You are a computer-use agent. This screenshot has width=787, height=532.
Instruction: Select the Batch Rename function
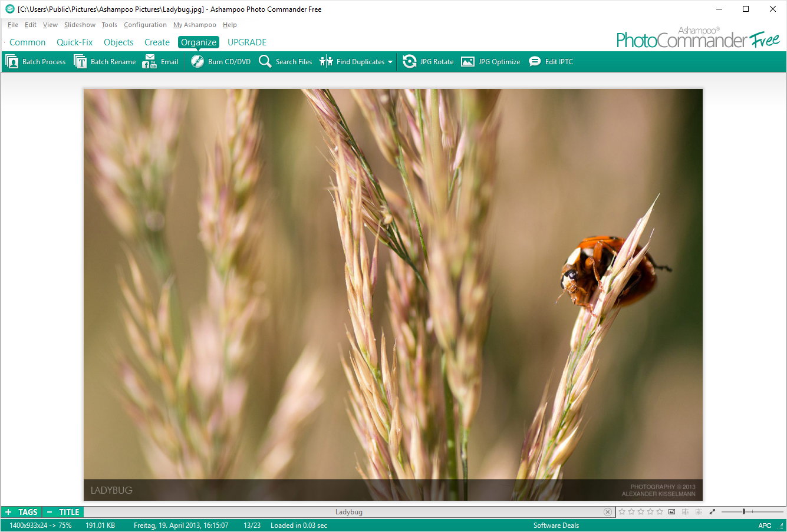coord(104,61)
